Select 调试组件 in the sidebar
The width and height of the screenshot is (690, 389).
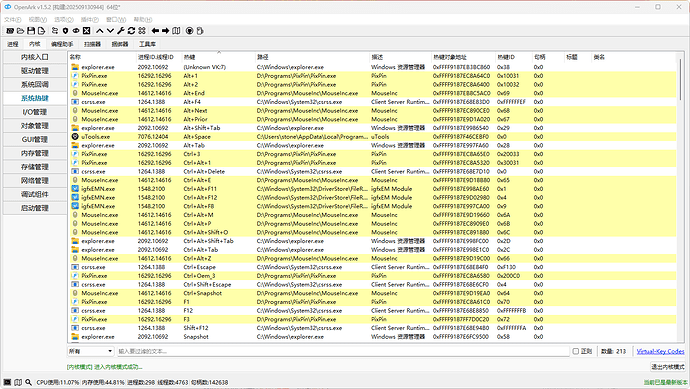coord(35,194)
